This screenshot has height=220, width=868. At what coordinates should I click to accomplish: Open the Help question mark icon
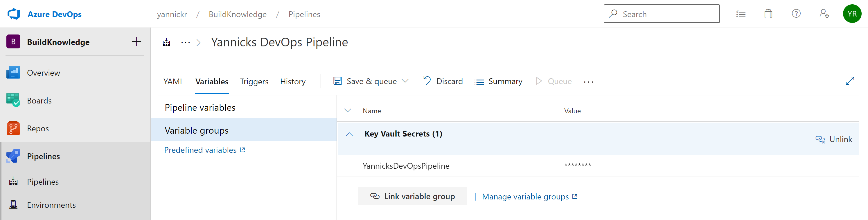click(x=796, y=14)
